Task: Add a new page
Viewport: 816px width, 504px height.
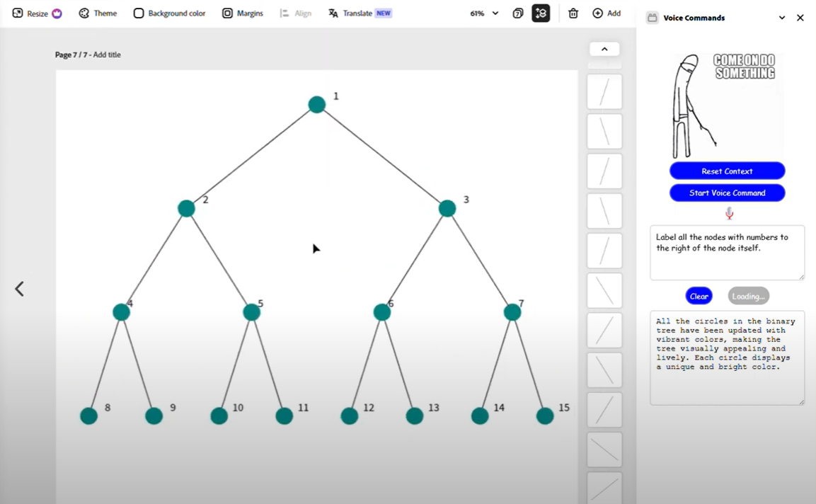Action: 607,13
